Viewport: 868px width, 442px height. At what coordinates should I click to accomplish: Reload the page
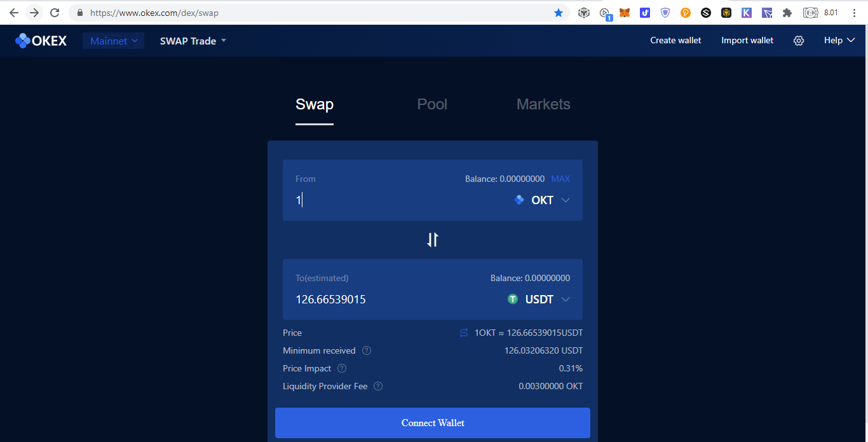pos(55,13)
